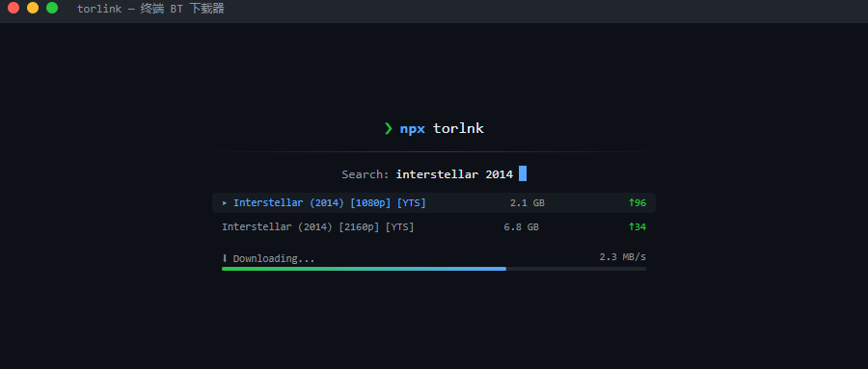This screenshot has height=369, width=868.
Task: Click the 6.8 GB file size
Action: [521, 226]
